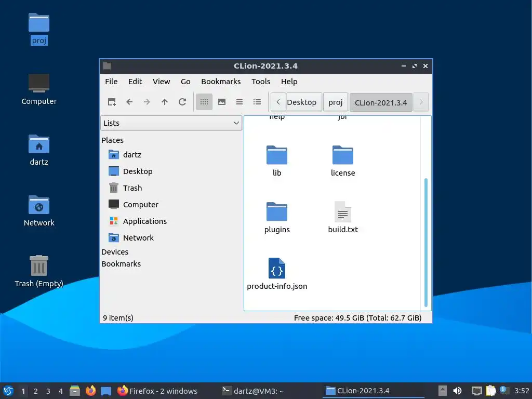The height and width of the screenshot is (399, 532).
Task: Switch to compact list view
Action: [x=240, y=102]
